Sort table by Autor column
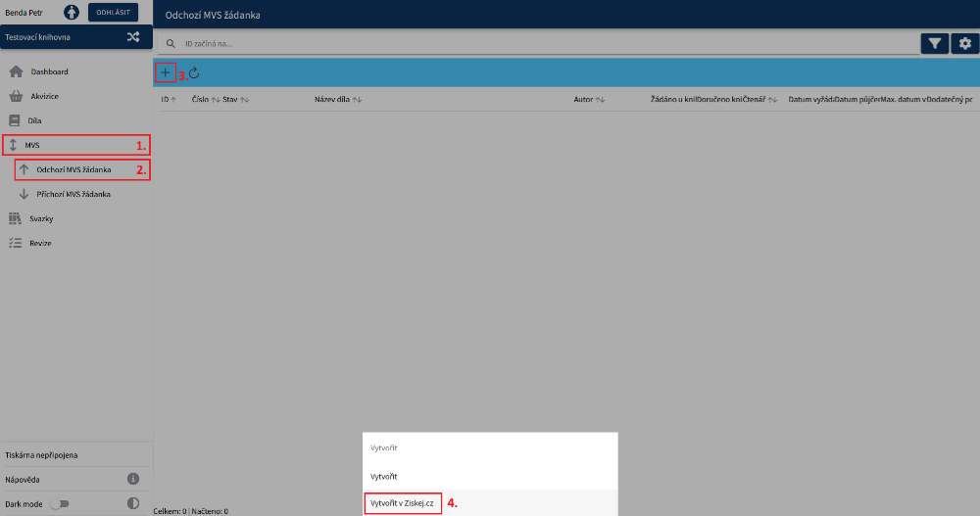The image size is (980, 516). click(589, 100)
